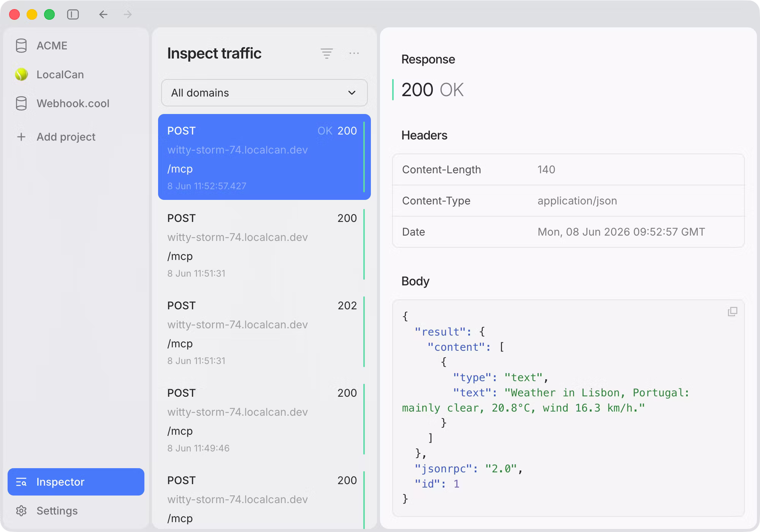Select the POST request at 11:49:46

[264, 420]
